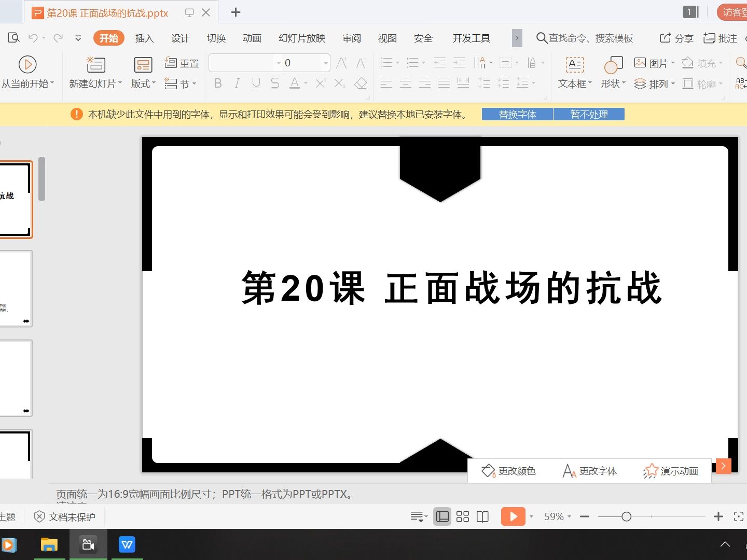Switch to reading view
This screenshot has width=747, height=560.
pos(483,516)
